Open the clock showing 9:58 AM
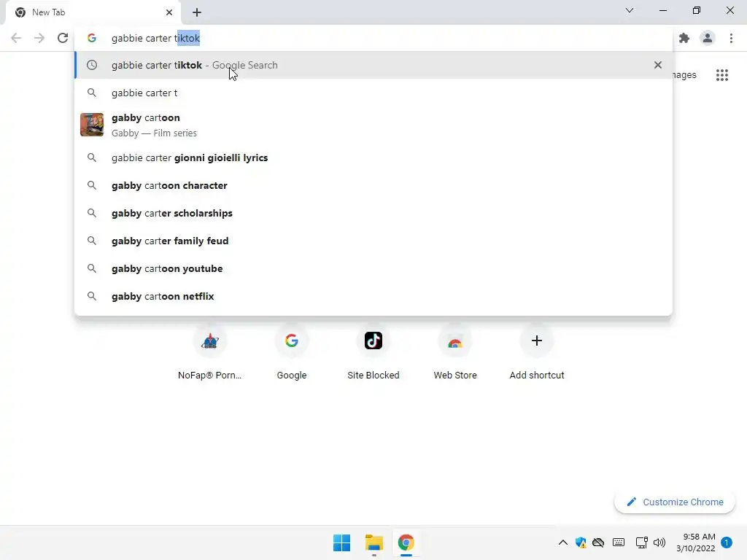 pyautogui.click(x=695, y=542)
